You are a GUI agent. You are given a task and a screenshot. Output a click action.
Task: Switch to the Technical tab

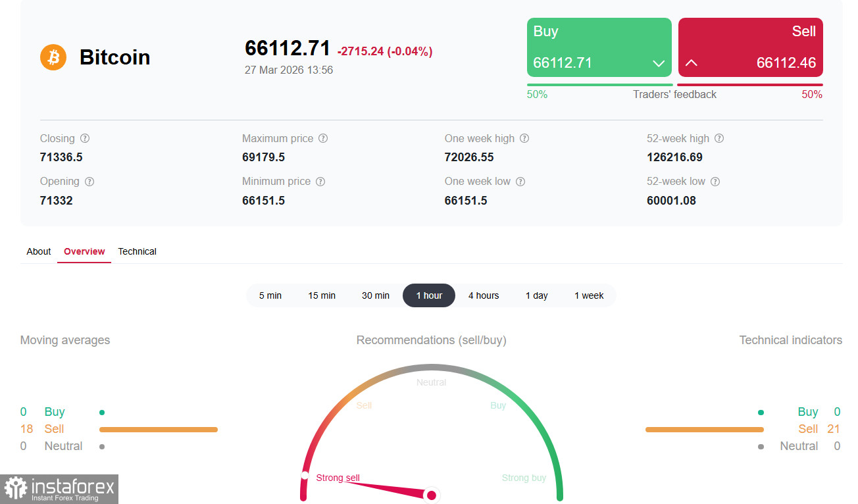pyautogui.click(x=137, y=251)
